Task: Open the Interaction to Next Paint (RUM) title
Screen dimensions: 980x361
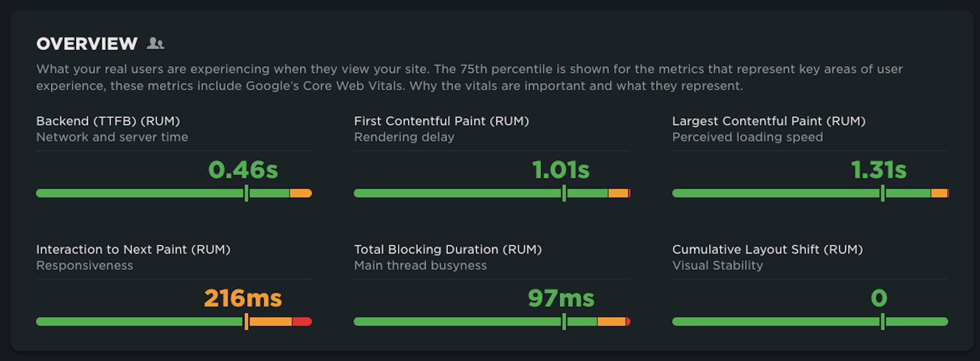Action: [133, 250]
